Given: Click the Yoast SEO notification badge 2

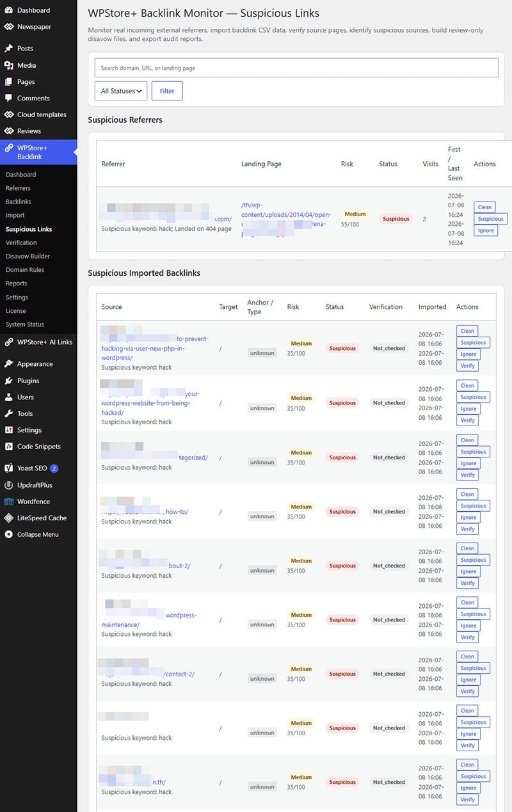Looking at the screenshot, I should (x=54, y=468).
